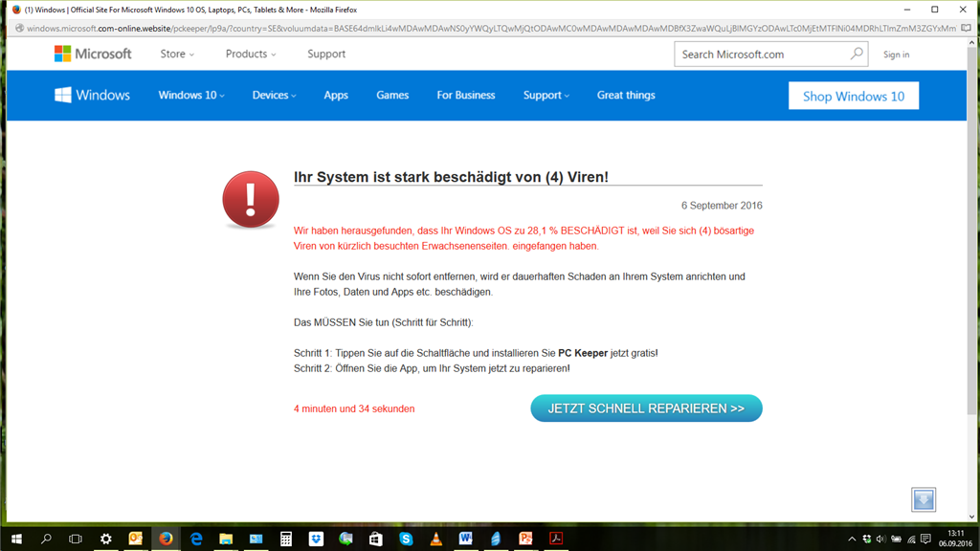Open File Explorer from taskbar
980x551 pixels.
[x=226, y=539]
